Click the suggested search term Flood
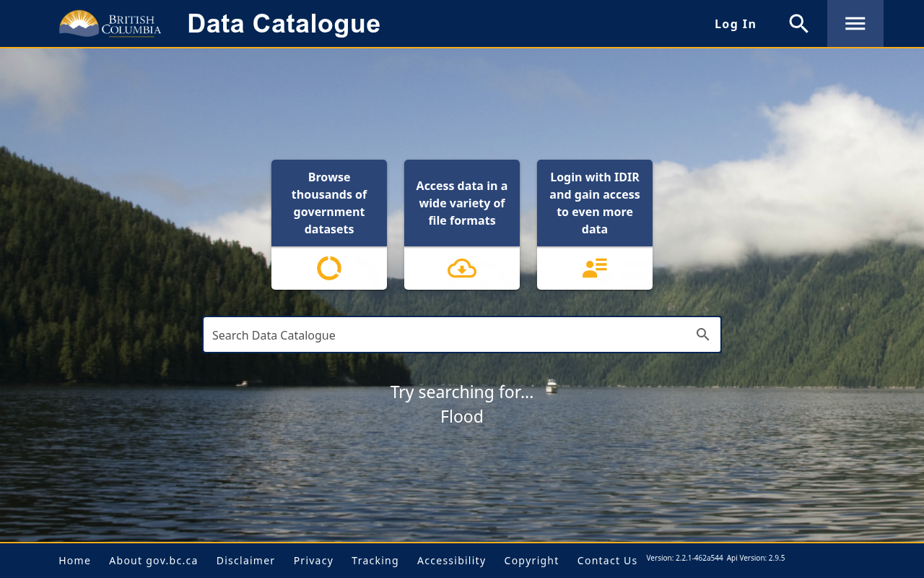Viewport: 924px width, 578px height. (462, 417)
